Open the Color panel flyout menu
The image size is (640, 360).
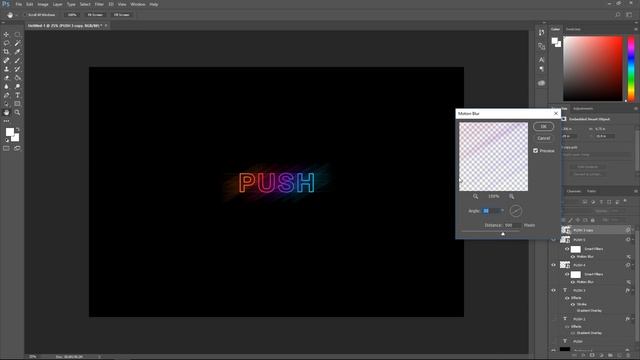(x=636, y=29)
